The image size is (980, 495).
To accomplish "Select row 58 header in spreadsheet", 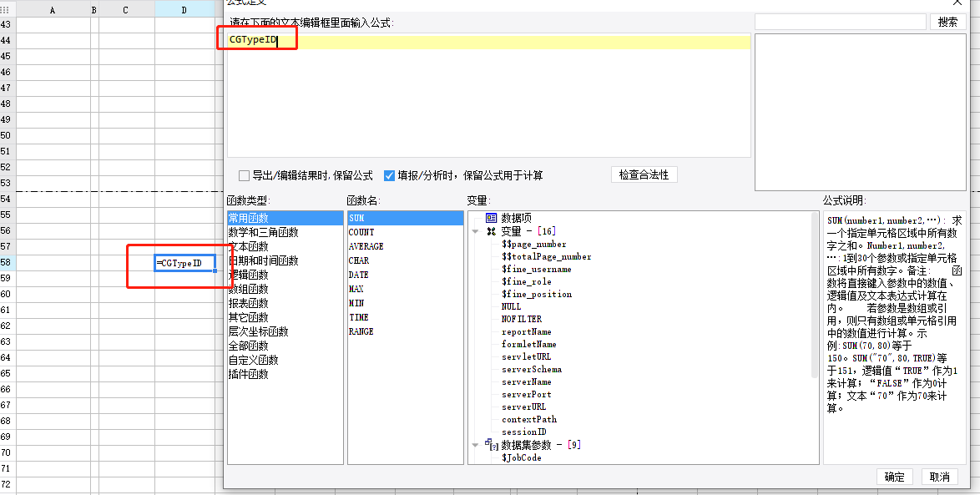I will [8, 262].
